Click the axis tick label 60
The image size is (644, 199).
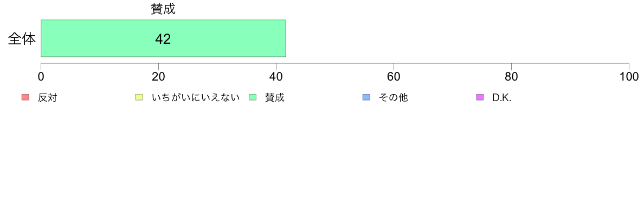pyautogui.click(x=394, y=77)
